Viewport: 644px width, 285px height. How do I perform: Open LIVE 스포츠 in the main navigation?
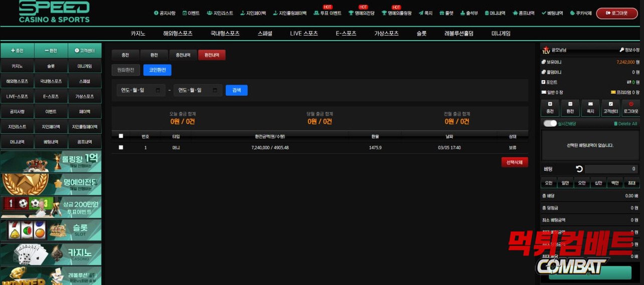click(x=304, y=34)
